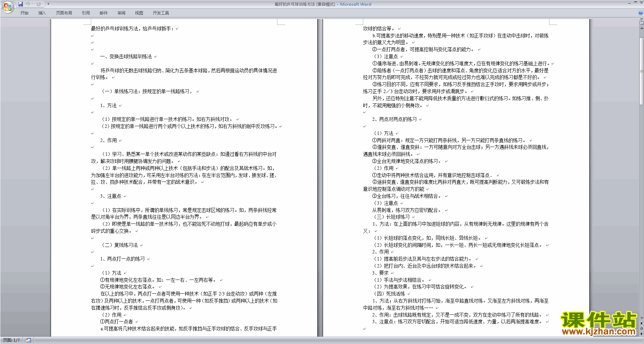Screen dimensions: 644x344
Task: Click the line （四）死线活练
Action: pos(389,294)
